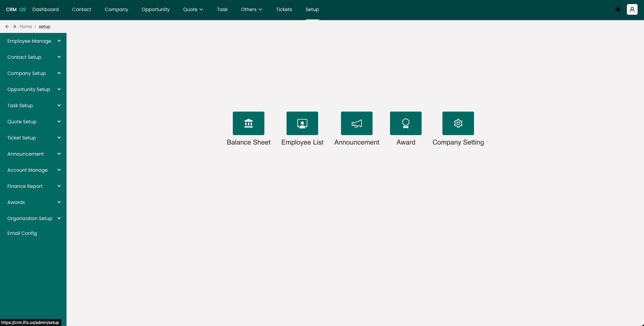Viewport: 644px width, 326px height.
Task: Click the Employee List person icon
Action: click(x=302, y=123)
